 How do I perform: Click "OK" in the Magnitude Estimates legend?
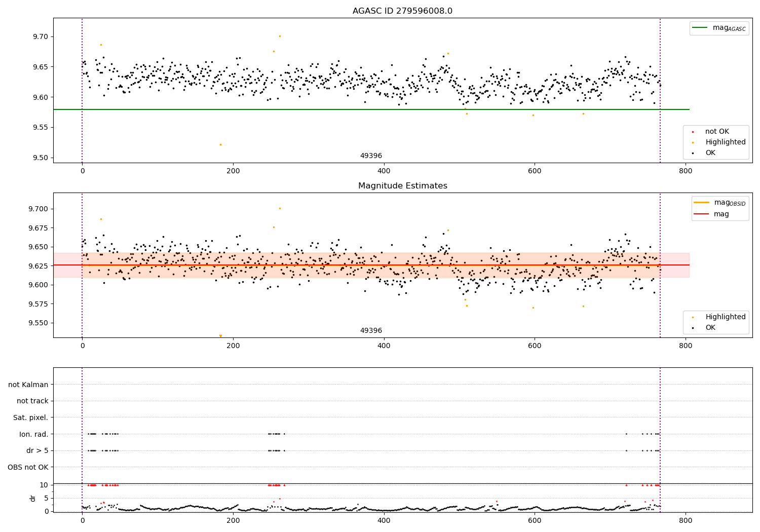click(710, 328)
